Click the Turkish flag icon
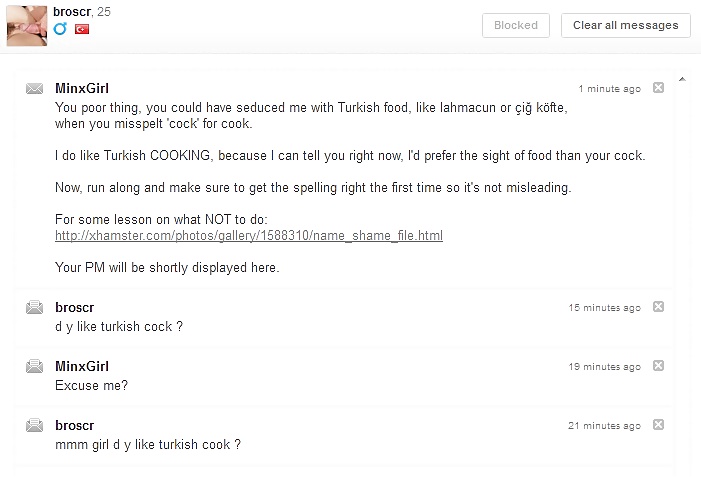 [x=82, y=29]
